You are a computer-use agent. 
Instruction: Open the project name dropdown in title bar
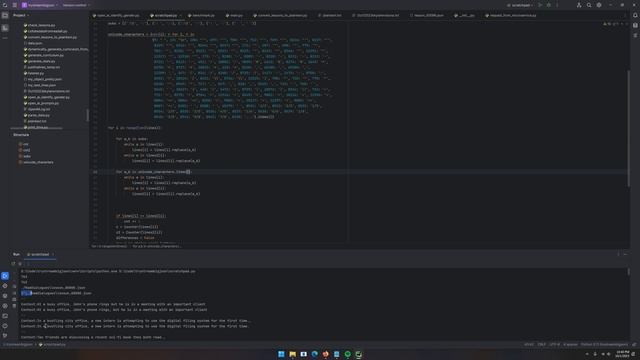pos(40,5)
